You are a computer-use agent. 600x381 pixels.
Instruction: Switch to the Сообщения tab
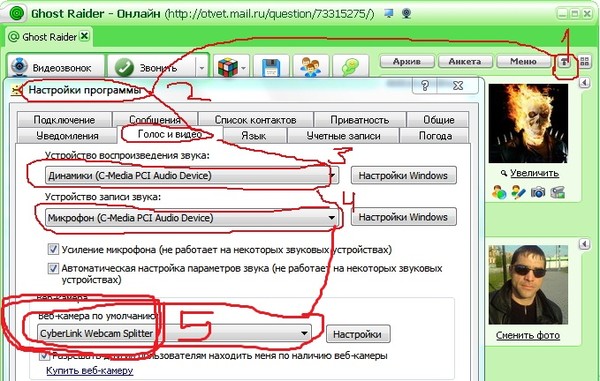point(155,120)
